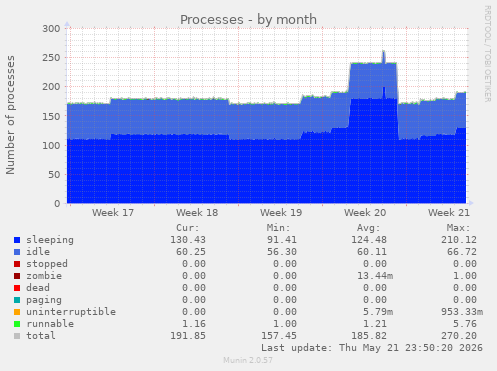Click the 150 y-axis tick label
Image resolution: width=497 pixels, height=371 pixels.
point(51,116)
